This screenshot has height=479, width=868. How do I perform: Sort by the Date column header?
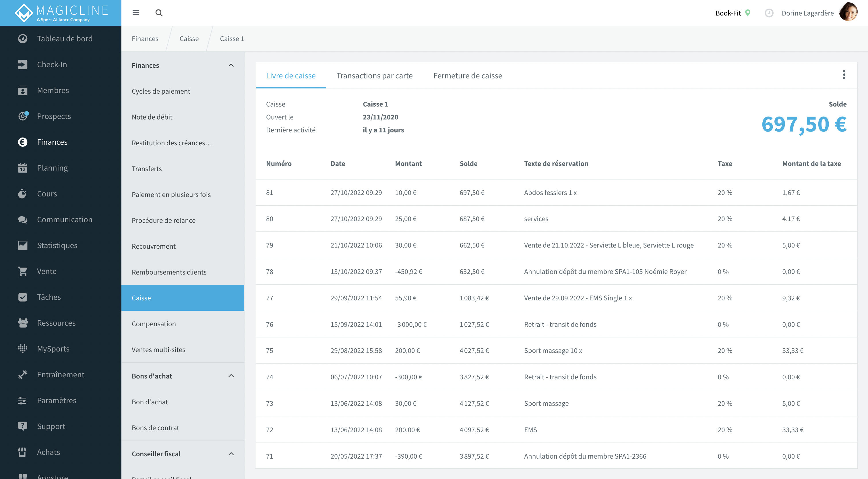coord(338,163)
